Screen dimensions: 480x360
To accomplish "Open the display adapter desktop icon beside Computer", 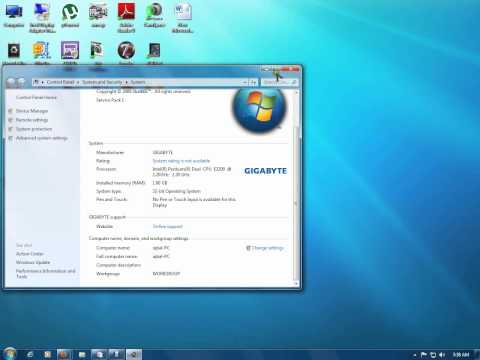I will [x=42, y=17].
